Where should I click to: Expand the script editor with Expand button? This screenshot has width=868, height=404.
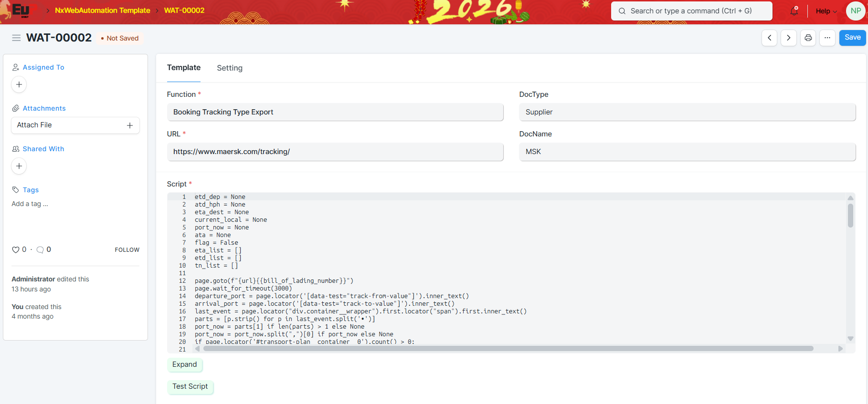(184, 364)
